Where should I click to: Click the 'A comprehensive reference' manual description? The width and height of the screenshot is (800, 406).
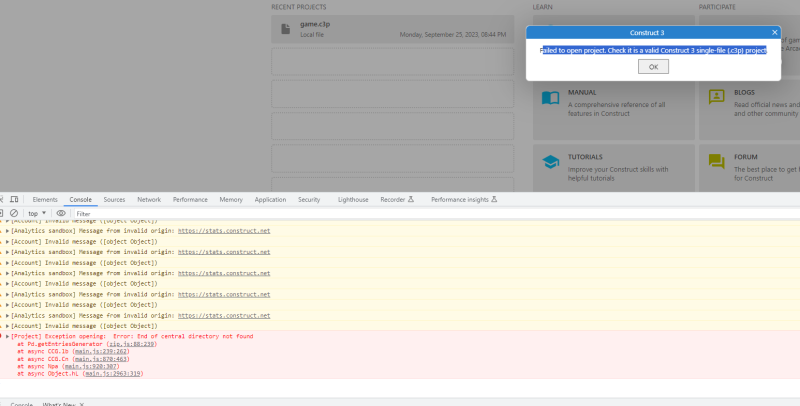[x=616, y=109]
